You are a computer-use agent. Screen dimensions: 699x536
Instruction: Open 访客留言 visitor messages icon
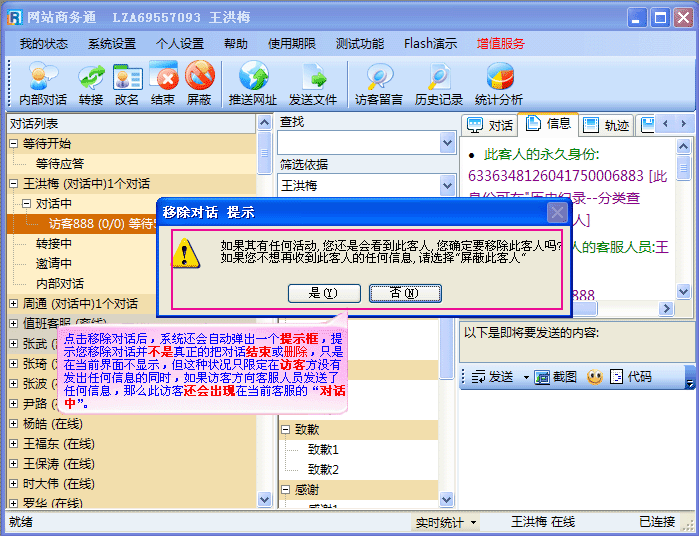[379, 77]
